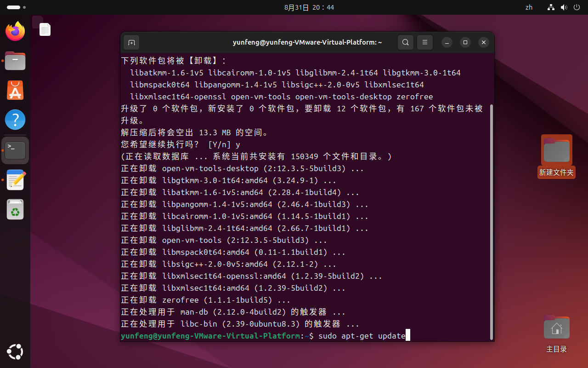This screenshot has width=588, height=368.
Task: Switch input method via zh indicator
Action: pyautogui.click(x=529, y=7)
